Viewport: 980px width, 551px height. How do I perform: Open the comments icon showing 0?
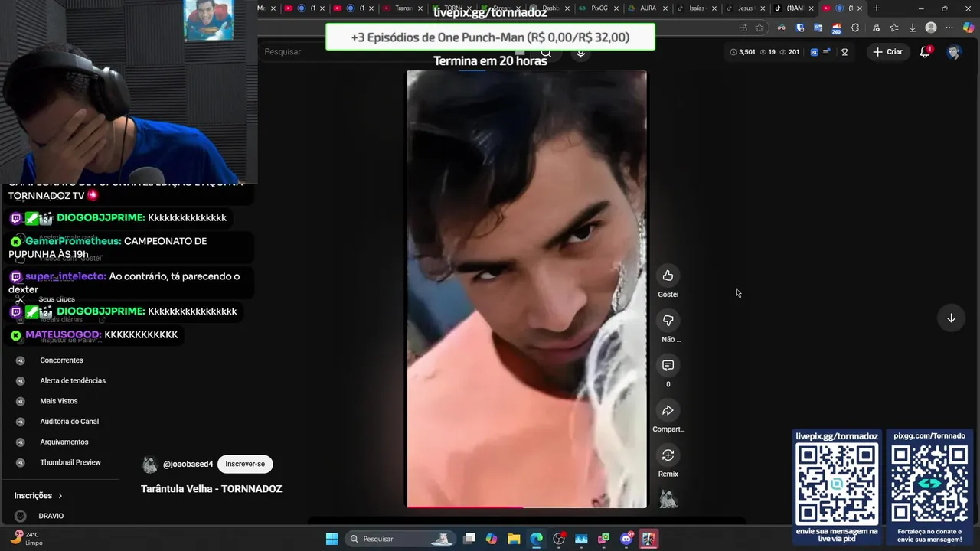pos(668,366)
